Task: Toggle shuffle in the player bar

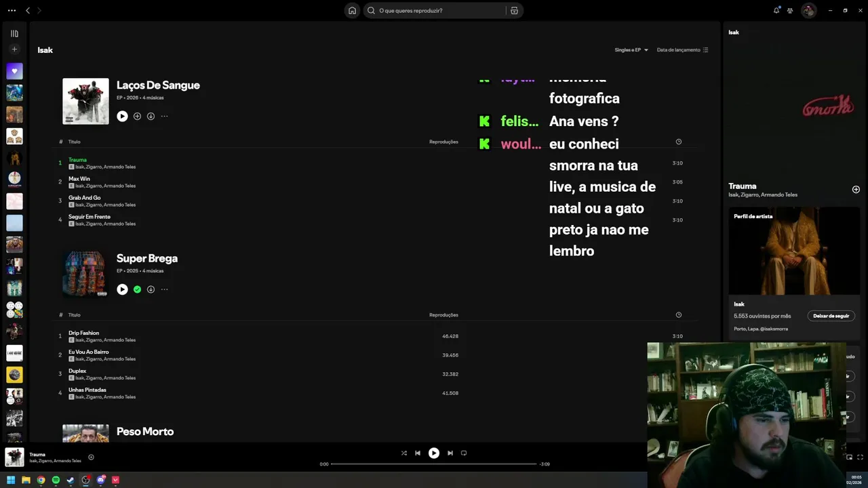Action: pos(404,453)
